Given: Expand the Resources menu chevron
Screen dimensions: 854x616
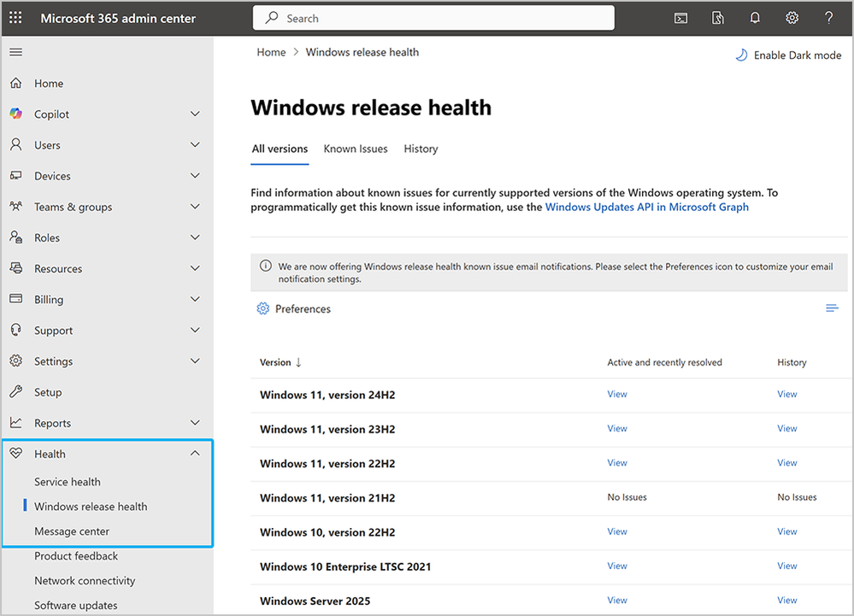Looking at the screenshot, I should click(x=195, y=268).
